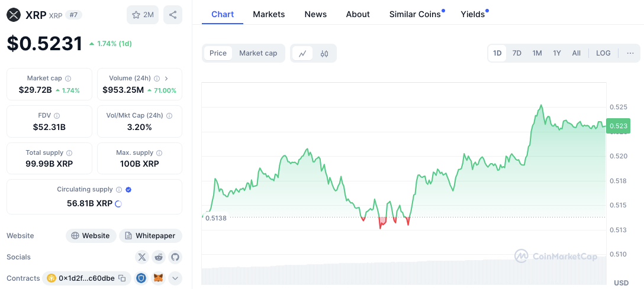The width and height of the screenshot is (644, 289).
Task: Click the 0.523 current price label on chart
Action: tap(618, 126)
